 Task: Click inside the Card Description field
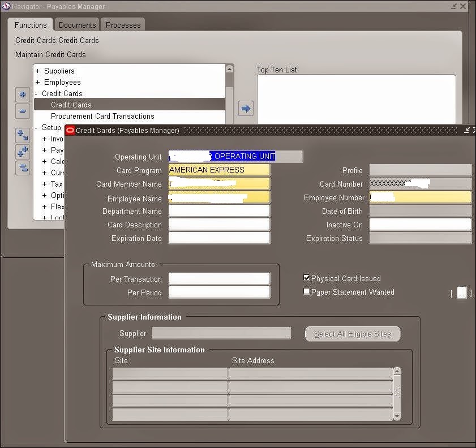tap(220, 225)
